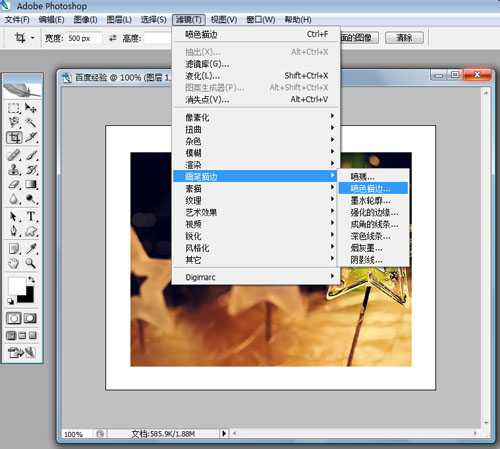Screen dimensions: 500x449
Task: Enable Quick Mask edit mode
Action: pyautogui.click(x=30, y=318)
